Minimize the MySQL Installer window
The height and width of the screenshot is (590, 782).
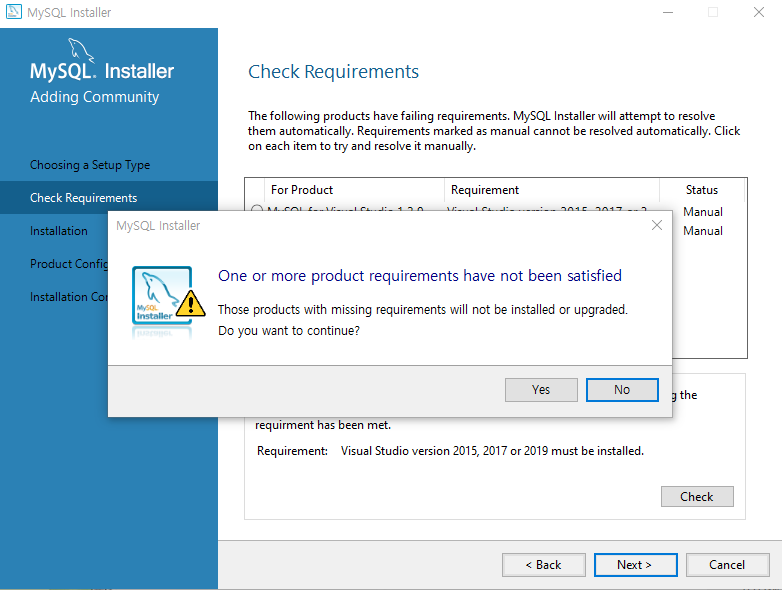[668, 12]
